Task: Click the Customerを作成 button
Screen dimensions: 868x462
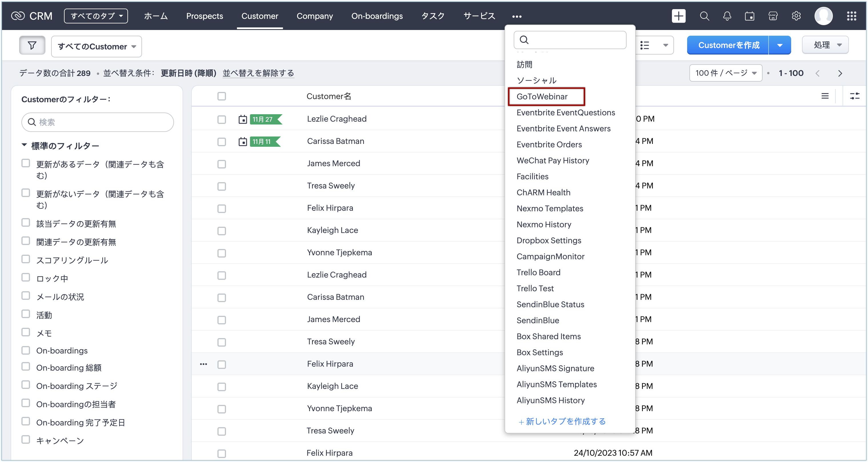Action: click(728, 45)
